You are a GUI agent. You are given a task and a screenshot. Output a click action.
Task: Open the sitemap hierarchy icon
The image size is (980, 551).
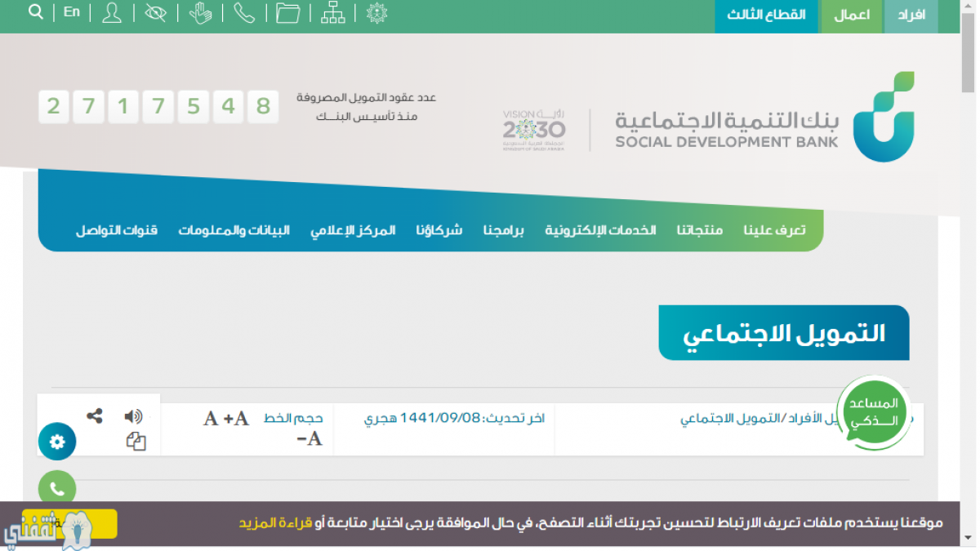click(x=332, y=13)
